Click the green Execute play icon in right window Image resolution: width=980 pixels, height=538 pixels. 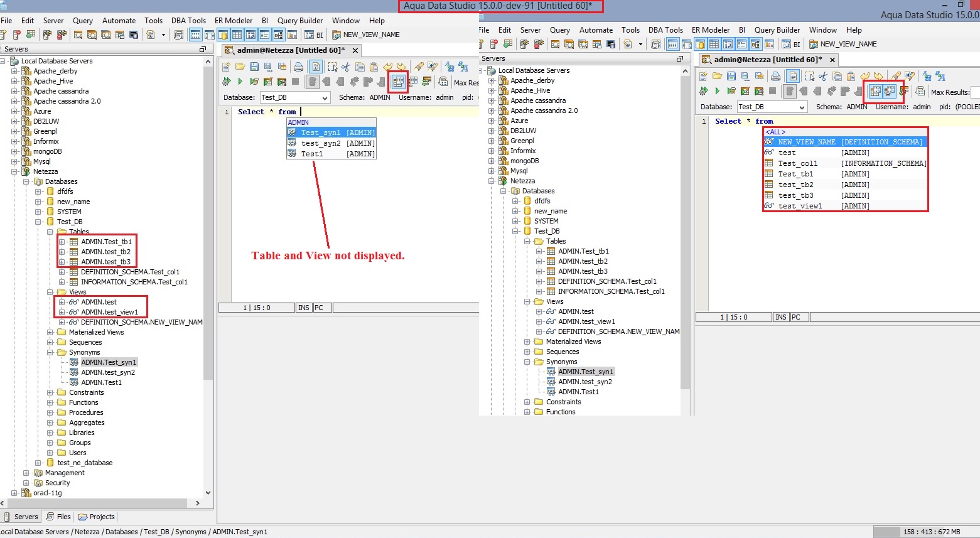tap(717, 91)
